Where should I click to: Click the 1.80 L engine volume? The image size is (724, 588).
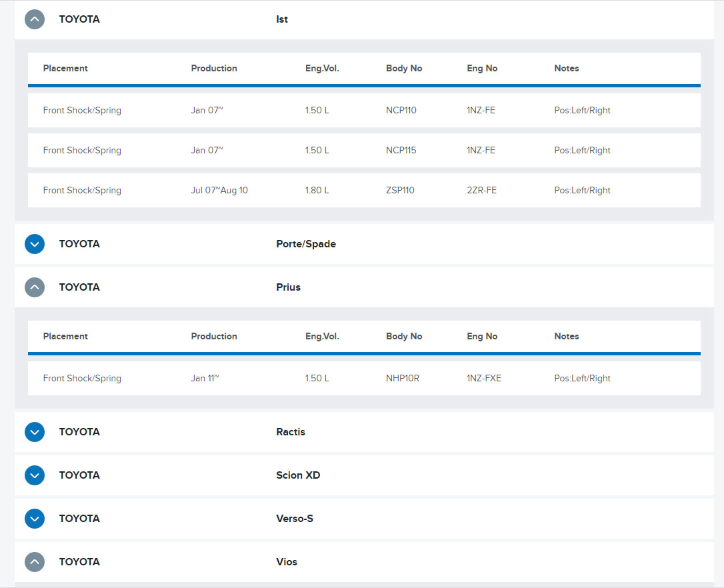point(317,190)
